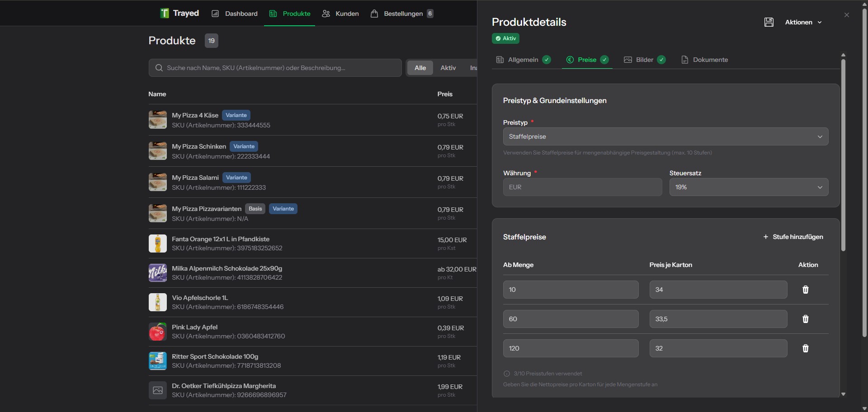
Task: Open the Steuersatz dropdown
Action: [749, 187]
